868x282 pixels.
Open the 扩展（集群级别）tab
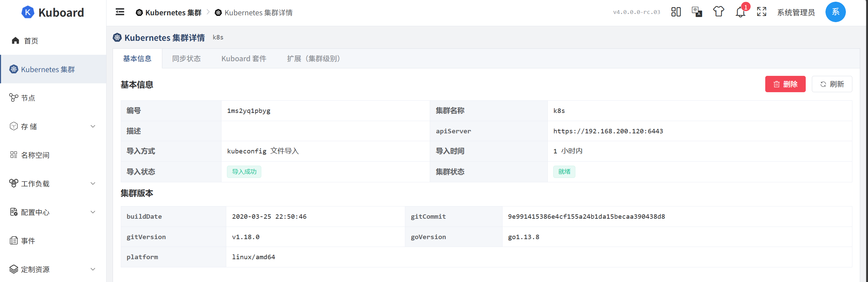313,59
